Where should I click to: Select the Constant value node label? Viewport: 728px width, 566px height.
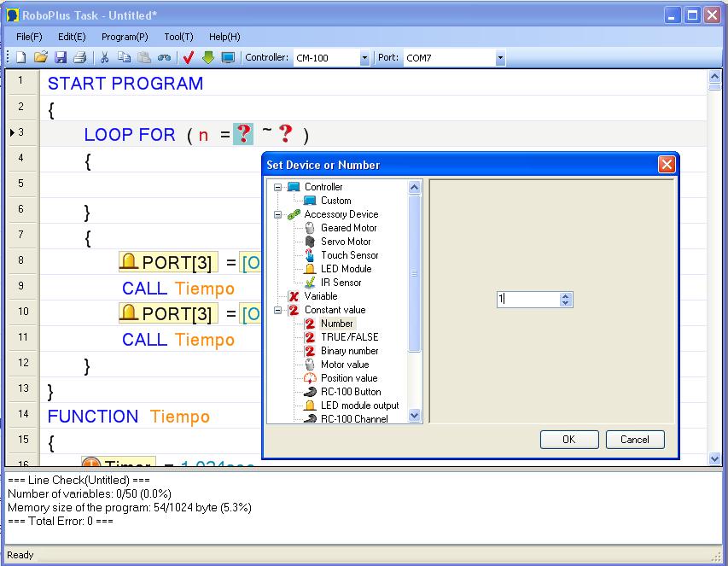coord(335,310)
